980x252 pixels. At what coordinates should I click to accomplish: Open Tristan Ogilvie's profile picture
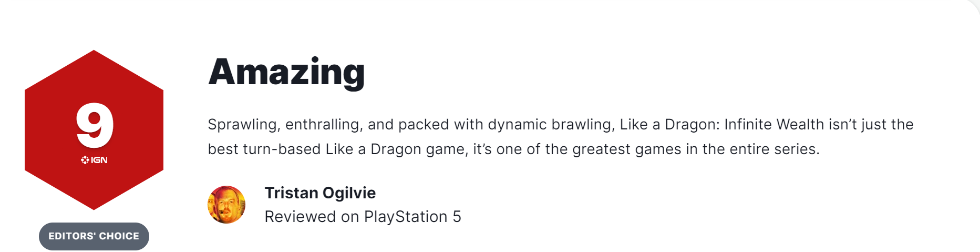(226, 205)
